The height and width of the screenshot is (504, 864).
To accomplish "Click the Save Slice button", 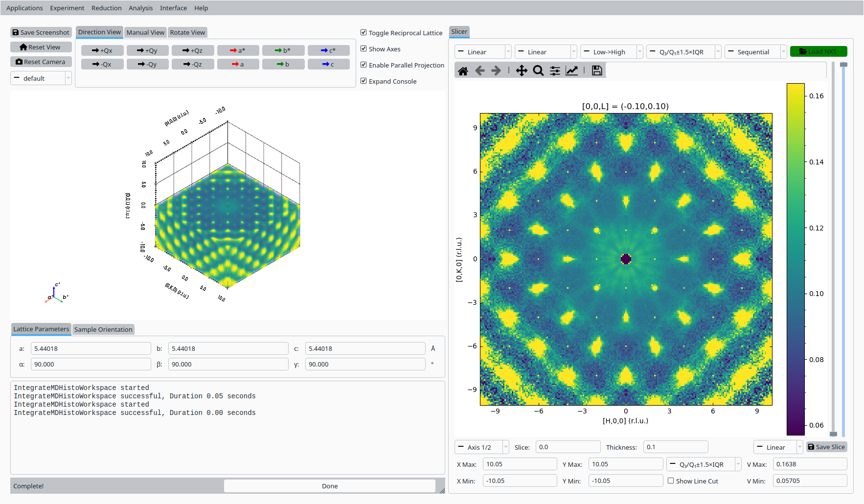I will point(826,447).
